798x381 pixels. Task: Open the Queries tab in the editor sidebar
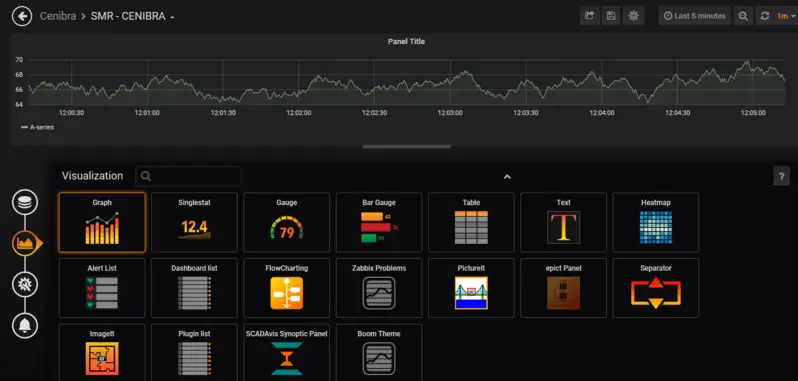(x=24, y=202)
